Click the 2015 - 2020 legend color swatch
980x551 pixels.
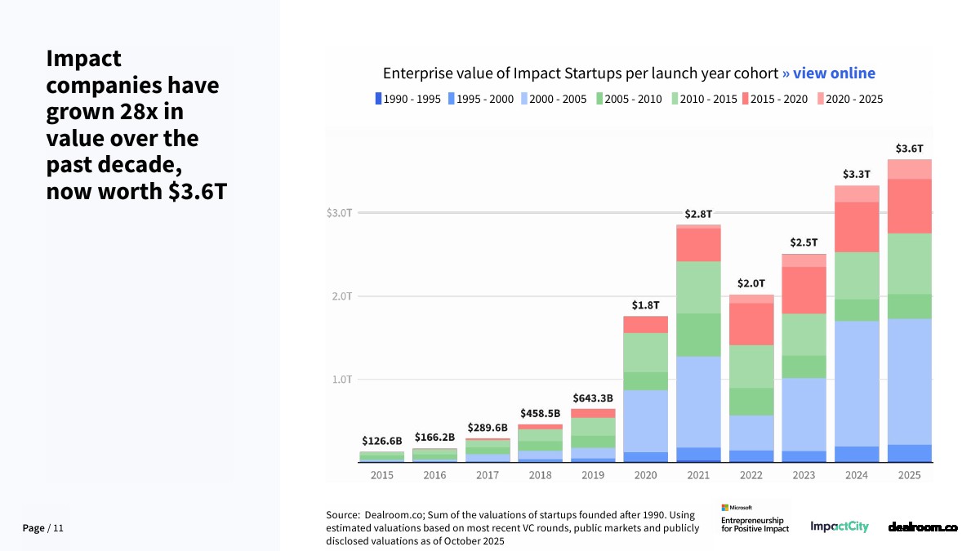746,99
